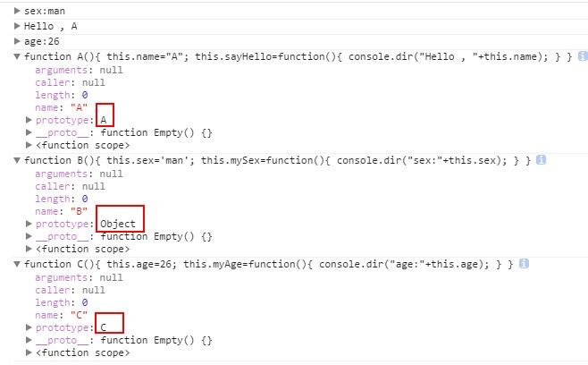The width and height of the screenshot is (588, 365).
Task: Expand the Hello , A entry
Action: (17, 26)
